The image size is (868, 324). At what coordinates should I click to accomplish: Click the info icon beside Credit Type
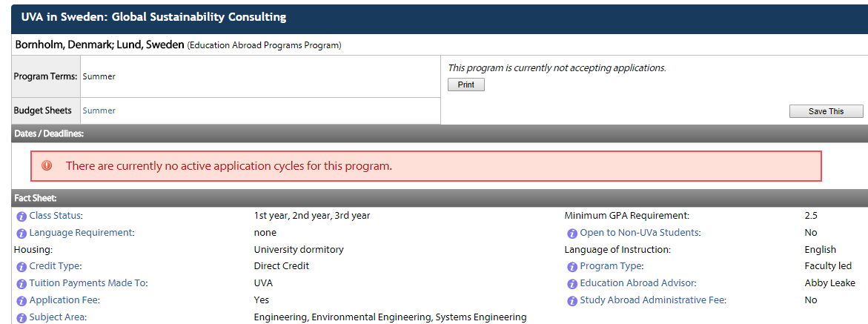(x=21, y=267)
